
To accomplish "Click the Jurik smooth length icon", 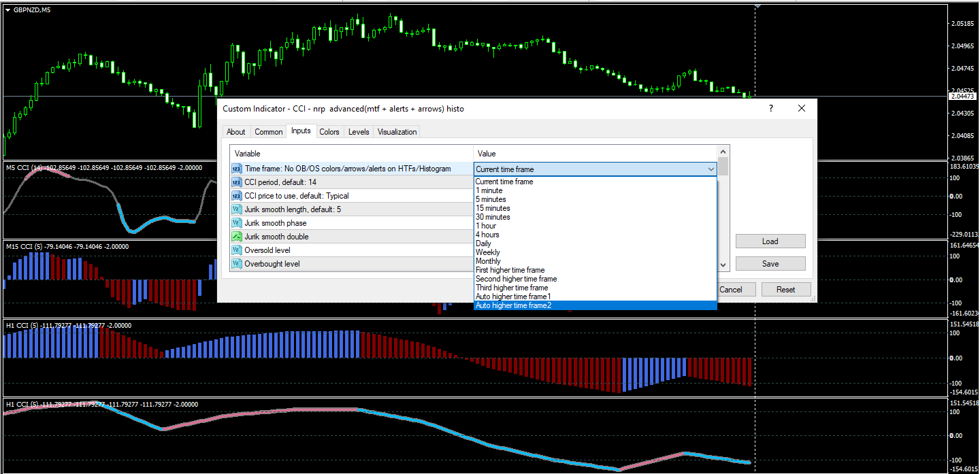I will (x=237, y=209).
